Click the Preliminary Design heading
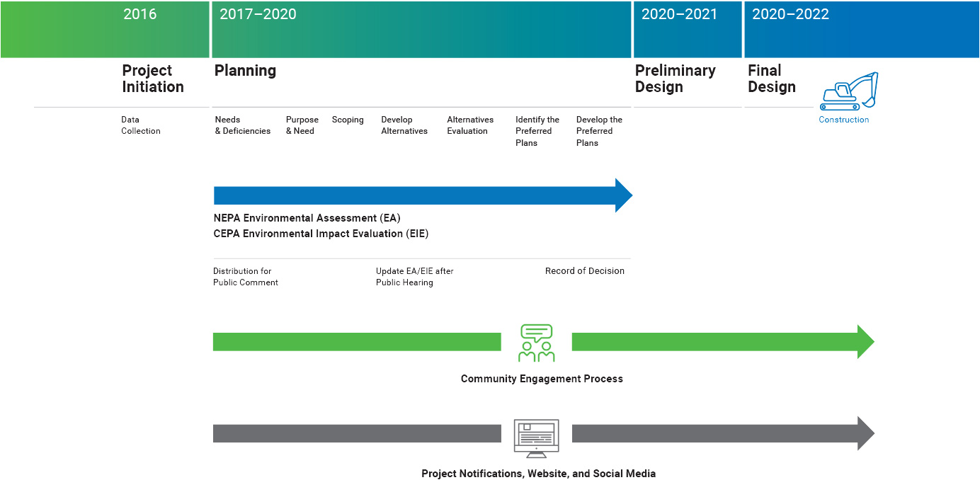 point(675,79)
